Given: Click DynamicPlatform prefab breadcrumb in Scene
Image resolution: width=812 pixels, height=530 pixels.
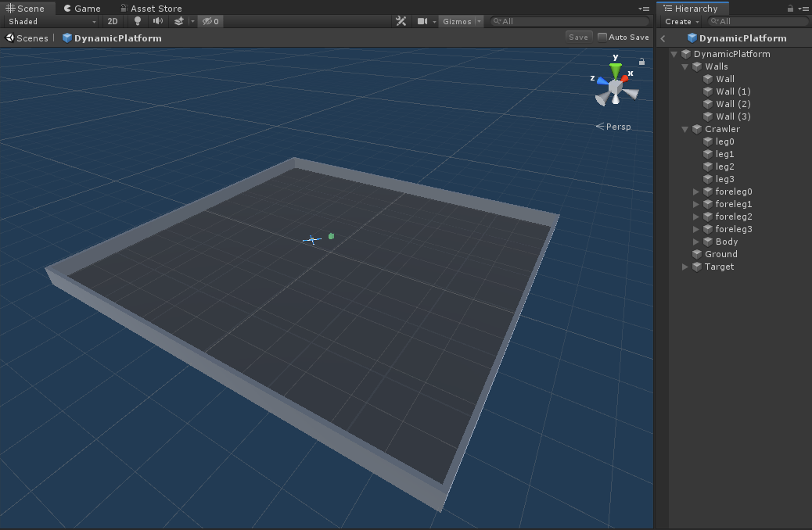Looking at the screenshot, I should [112, 38].
